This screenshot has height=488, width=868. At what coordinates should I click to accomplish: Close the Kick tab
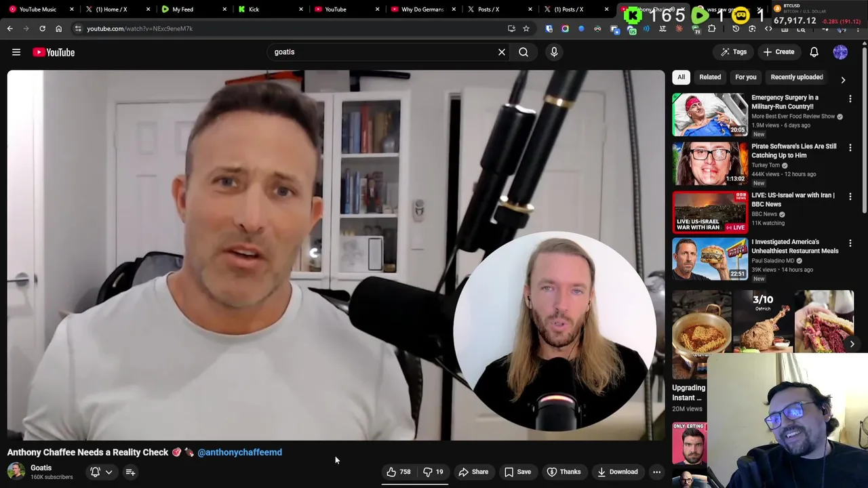click(301, 9)
